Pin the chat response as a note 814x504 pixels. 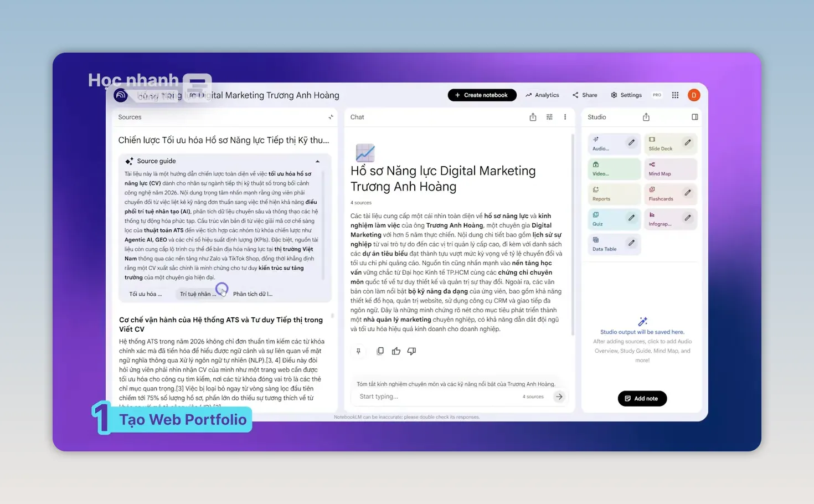[x=358, y=351]
